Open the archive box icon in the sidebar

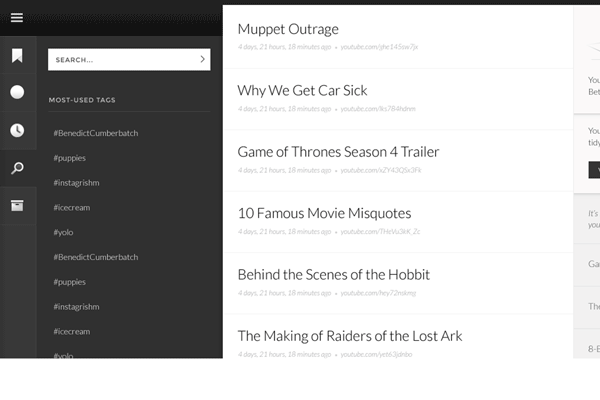tap(17, 205)
